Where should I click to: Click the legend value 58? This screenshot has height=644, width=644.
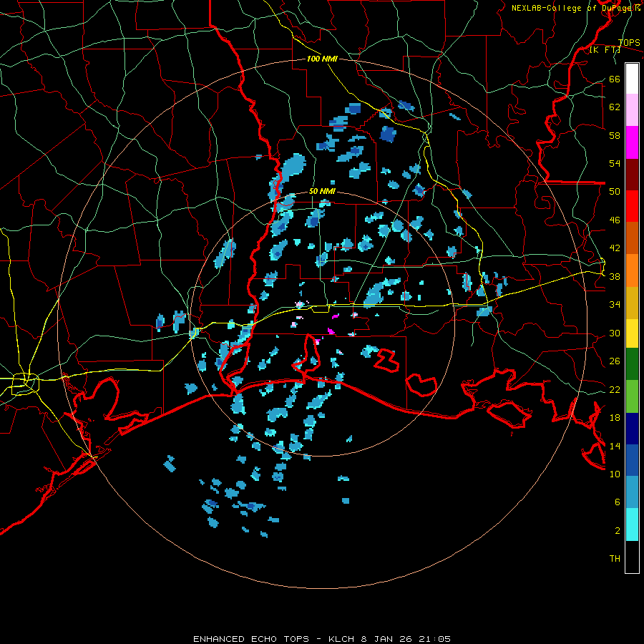(615, 135)
